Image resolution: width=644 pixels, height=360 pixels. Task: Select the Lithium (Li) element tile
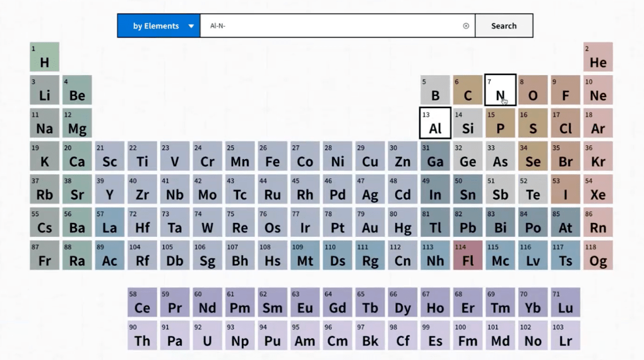point(44,90)
